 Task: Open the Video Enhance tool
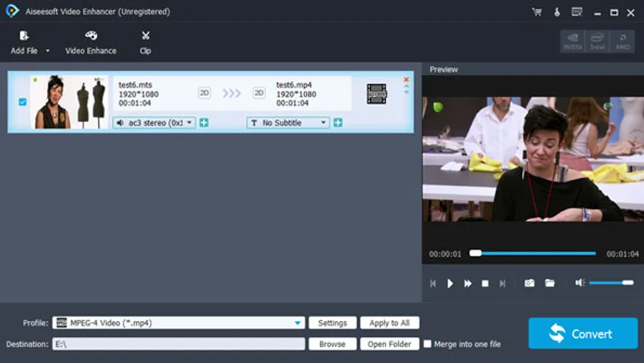(91, 42)
